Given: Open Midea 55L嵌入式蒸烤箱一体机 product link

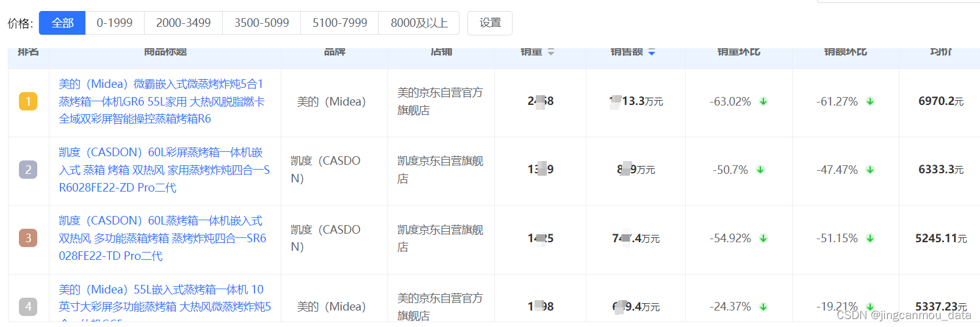Looking at the screenshot, I should (165, 305).
